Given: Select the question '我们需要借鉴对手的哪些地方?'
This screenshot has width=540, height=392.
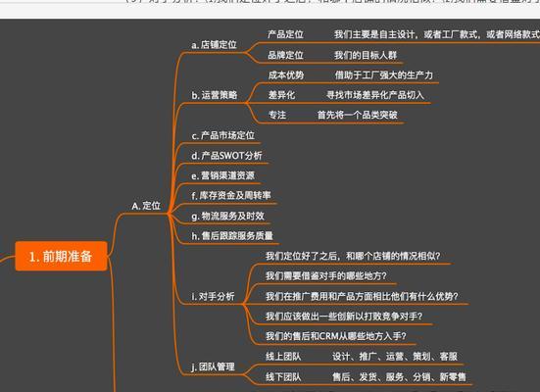Looking at the screenshot, I should click(x=326, y=276).
